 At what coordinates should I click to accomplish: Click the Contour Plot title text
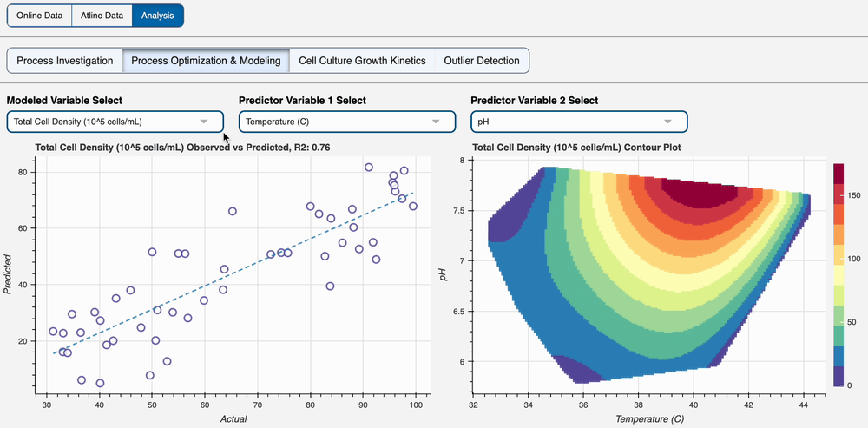576,148
